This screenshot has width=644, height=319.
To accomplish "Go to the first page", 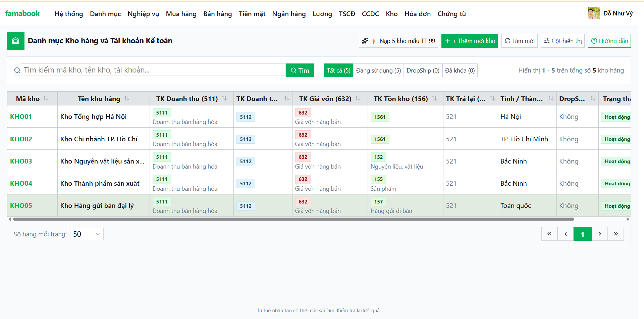I will pos(549,234).
